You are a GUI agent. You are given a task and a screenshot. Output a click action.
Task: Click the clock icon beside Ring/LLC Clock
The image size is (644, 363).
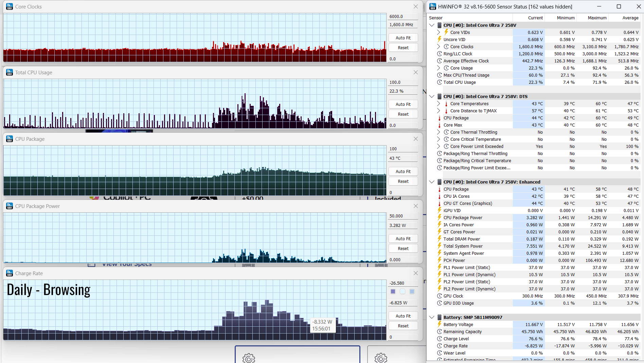440,54
